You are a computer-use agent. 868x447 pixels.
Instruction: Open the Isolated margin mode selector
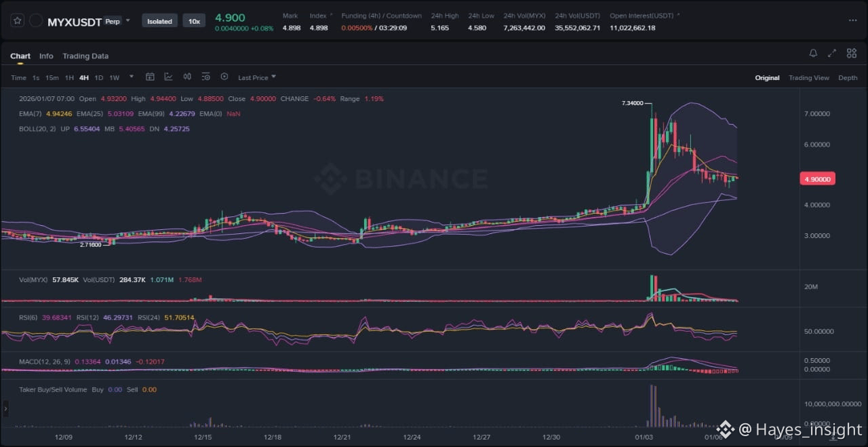(x=160, y=21)
